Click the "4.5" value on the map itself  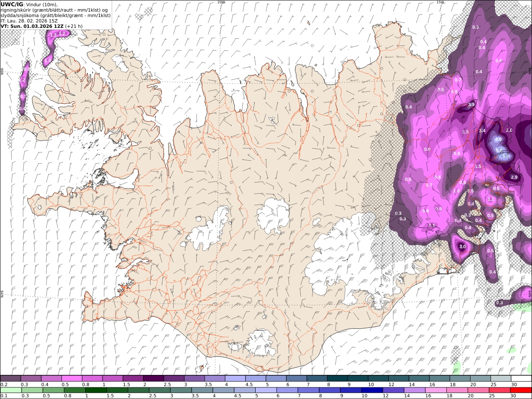(x=498, y=140)
